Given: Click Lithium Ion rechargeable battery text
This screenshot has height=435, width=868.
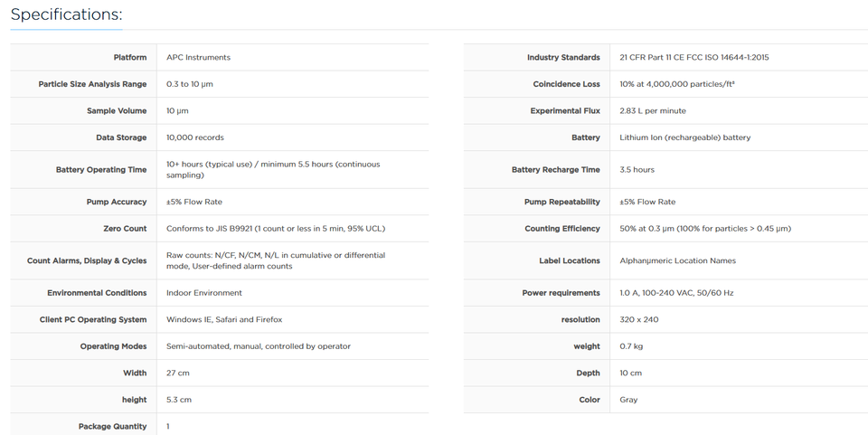Looking at the screenshot, I should pos(684,137).
